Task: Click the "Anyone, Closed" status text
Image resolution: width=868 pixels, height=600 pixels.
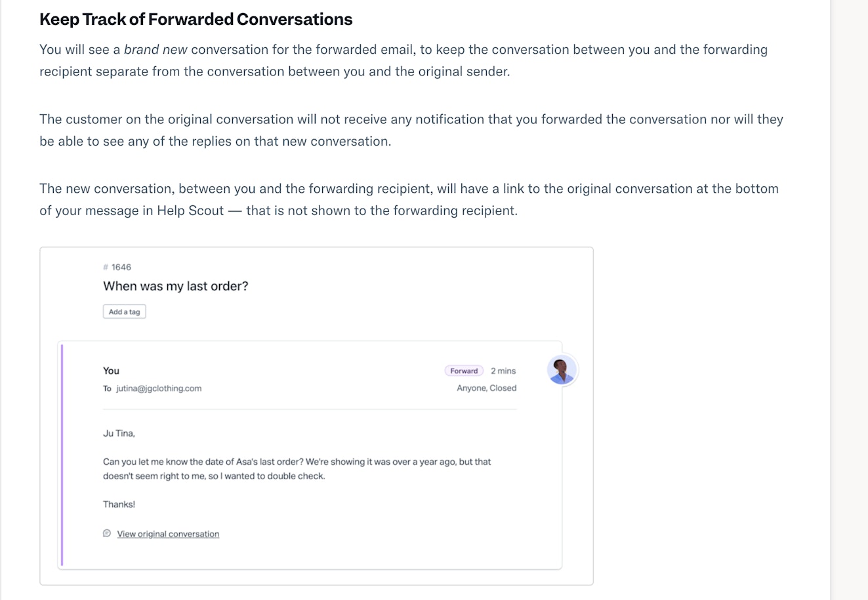Action: pos(486,388)
